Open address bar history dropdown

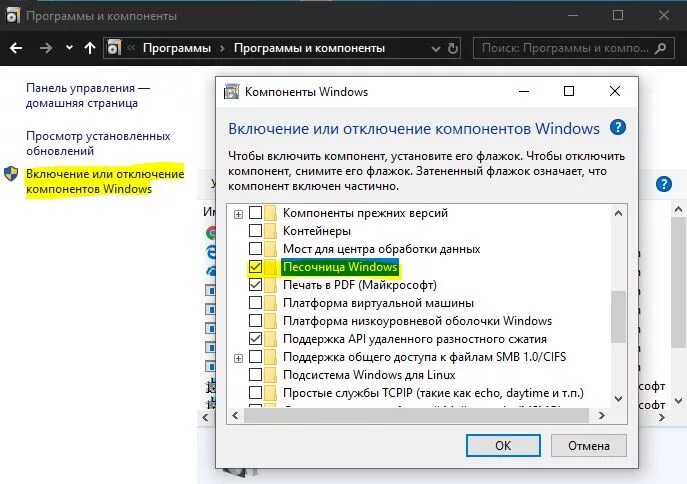436,49
